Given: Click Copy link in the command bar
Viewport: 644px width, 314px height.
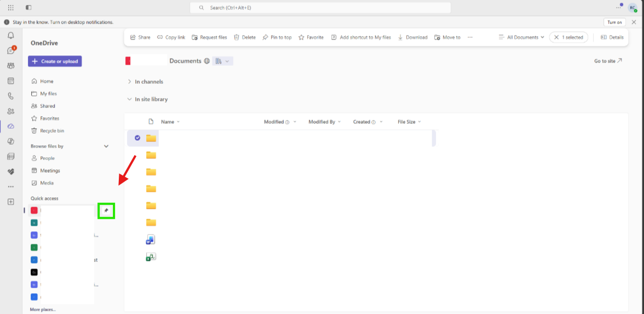Looking at the screenshot, I should pyautogui.click(x=171, y=37).
